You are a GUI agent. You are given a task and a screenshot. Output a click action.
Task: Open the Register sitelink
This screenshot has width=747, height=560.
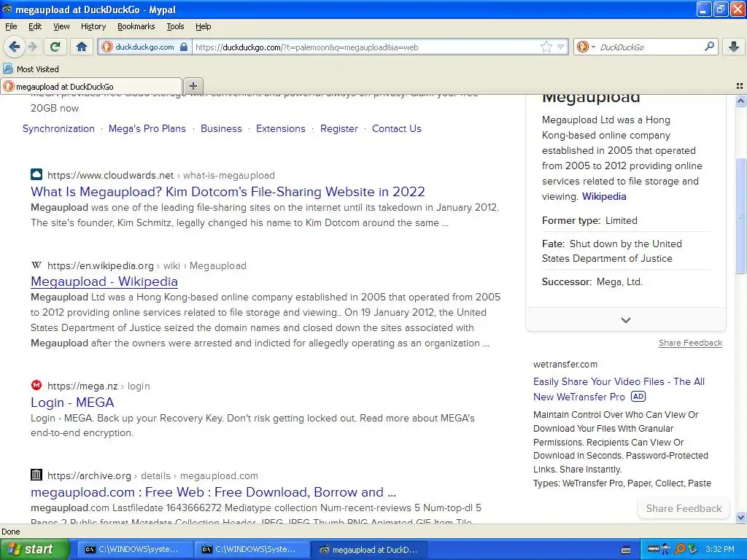tap(338, 128)
